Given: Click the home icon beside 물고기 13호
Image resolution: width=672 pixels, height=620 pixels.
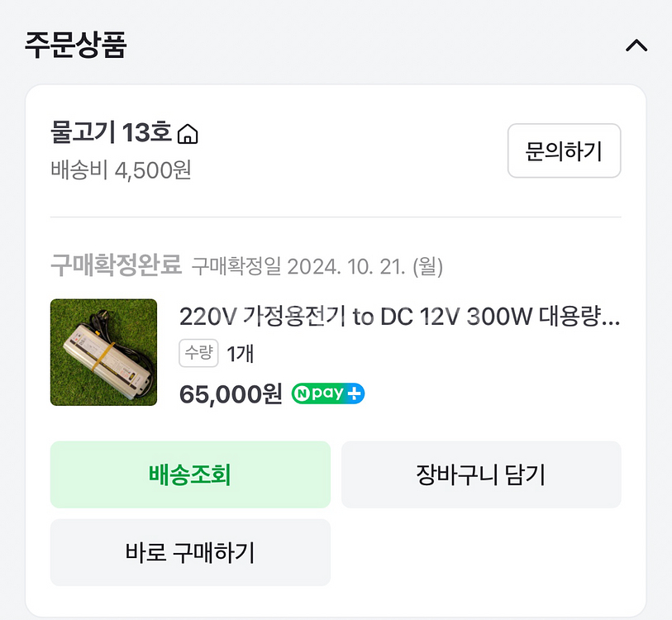Looking at the screenshot, I should coord(188,133).
